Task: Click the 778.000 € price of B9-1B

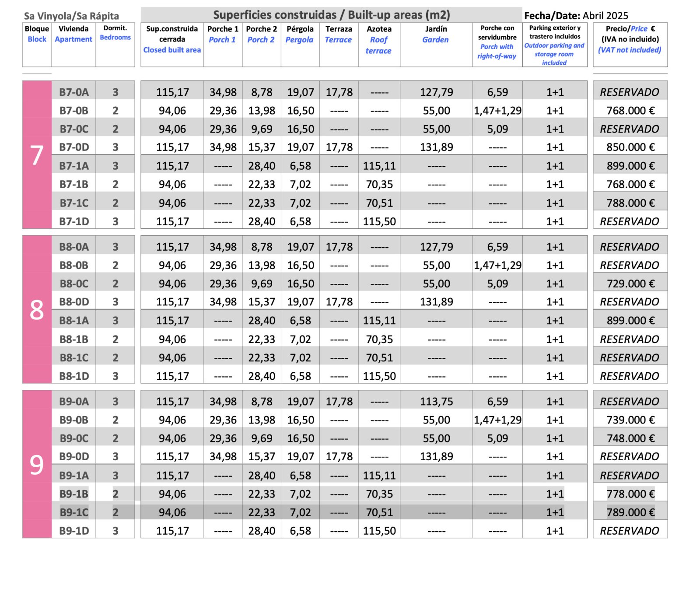Action: [630, 494]
